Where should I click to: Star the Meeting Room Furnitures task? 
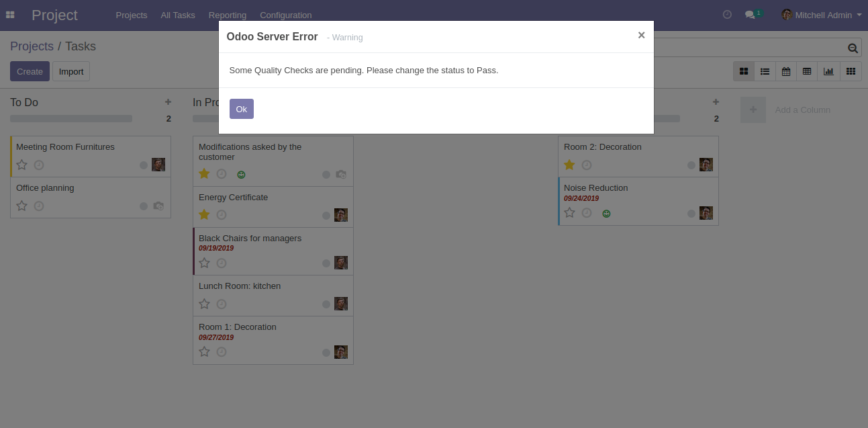(x=21, y=165)
